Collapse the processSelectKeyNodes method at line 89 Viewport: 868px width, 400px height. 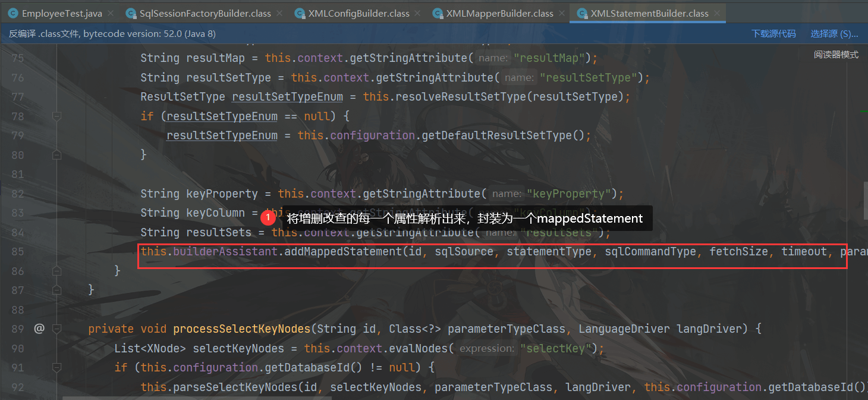[57, 329]
